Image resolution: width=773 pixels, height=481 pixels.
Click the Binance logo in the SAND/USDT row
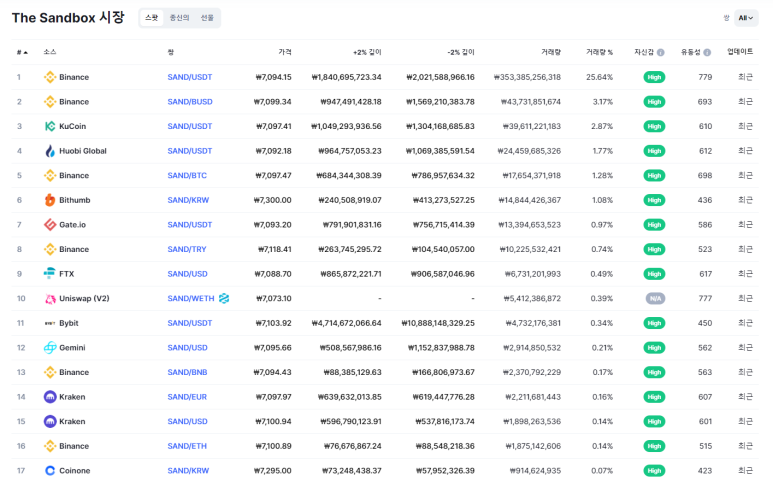(50, 77)
